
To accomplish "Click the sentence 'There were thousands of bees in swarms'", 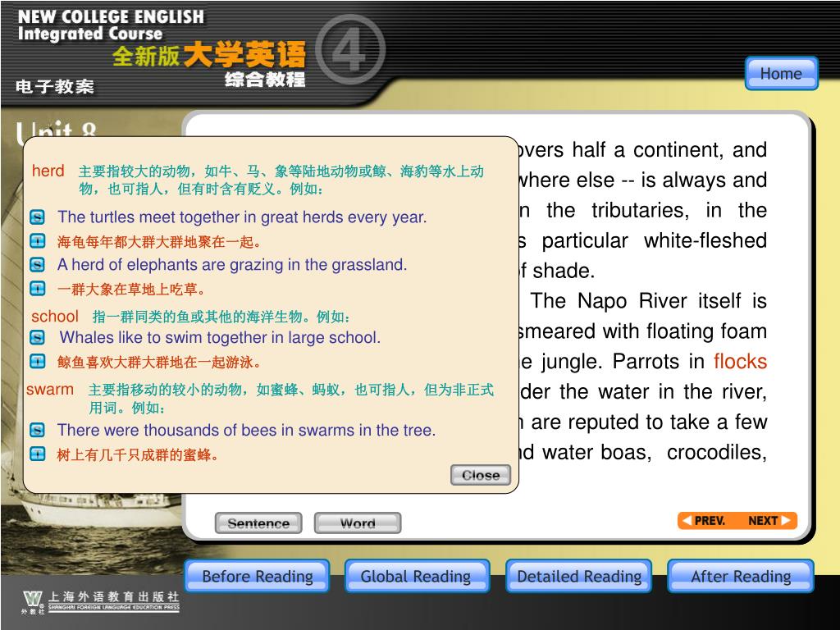I will coord(246,430).
